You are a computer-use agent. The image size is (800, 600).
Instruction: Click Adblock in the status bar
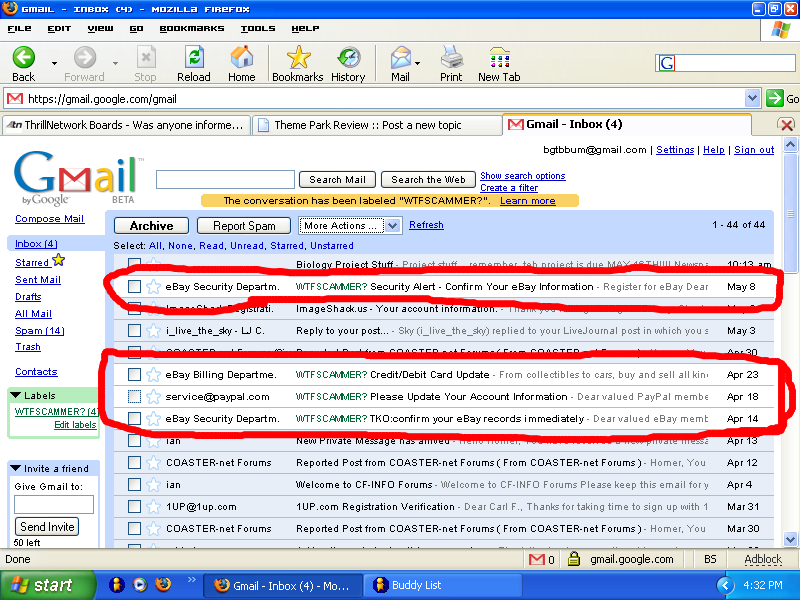[x=763, y=560]
